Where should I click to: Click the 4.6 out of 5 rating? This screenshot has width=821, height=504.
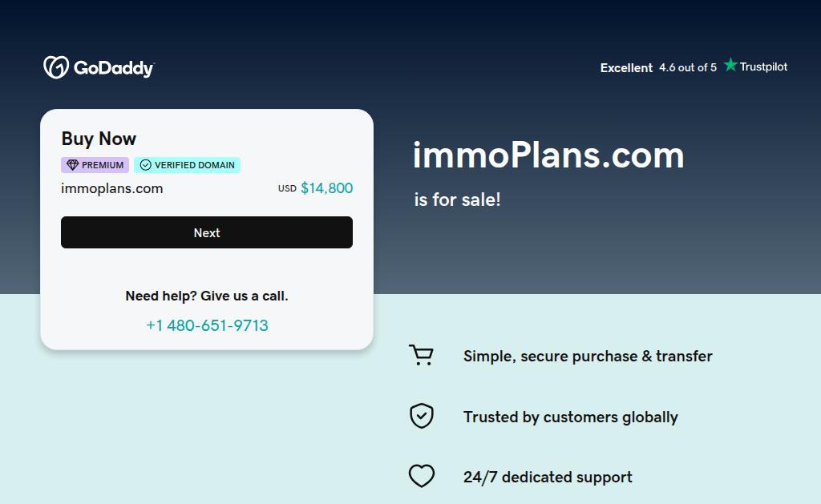point(687,67)
